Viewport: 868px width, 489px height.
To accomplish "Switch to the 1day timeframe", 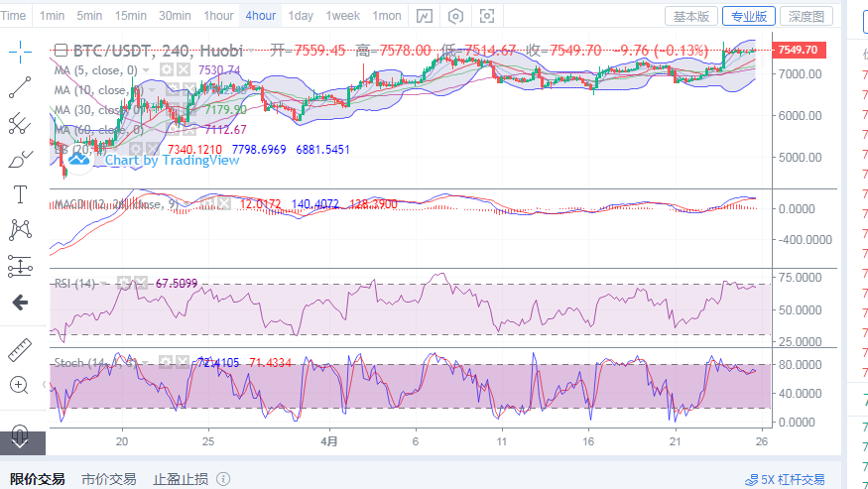I will [300, 16].
